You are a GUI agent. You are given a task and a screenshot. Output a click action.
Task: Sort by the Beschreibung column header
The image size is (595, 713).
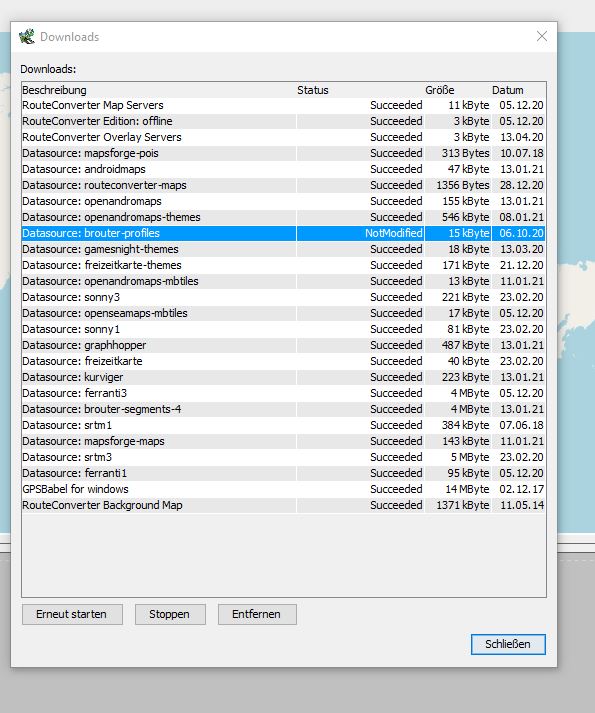point(159,90)
